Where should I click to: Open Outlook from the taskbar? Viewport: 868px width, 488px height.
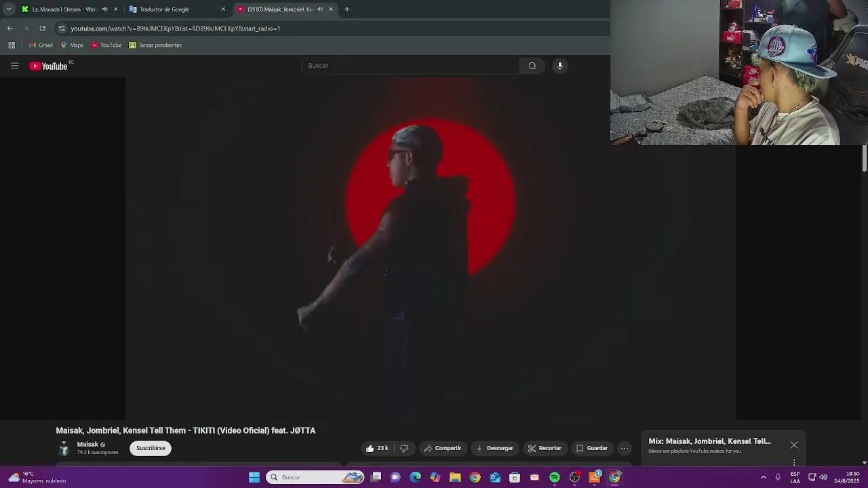(x=495, y=477)
